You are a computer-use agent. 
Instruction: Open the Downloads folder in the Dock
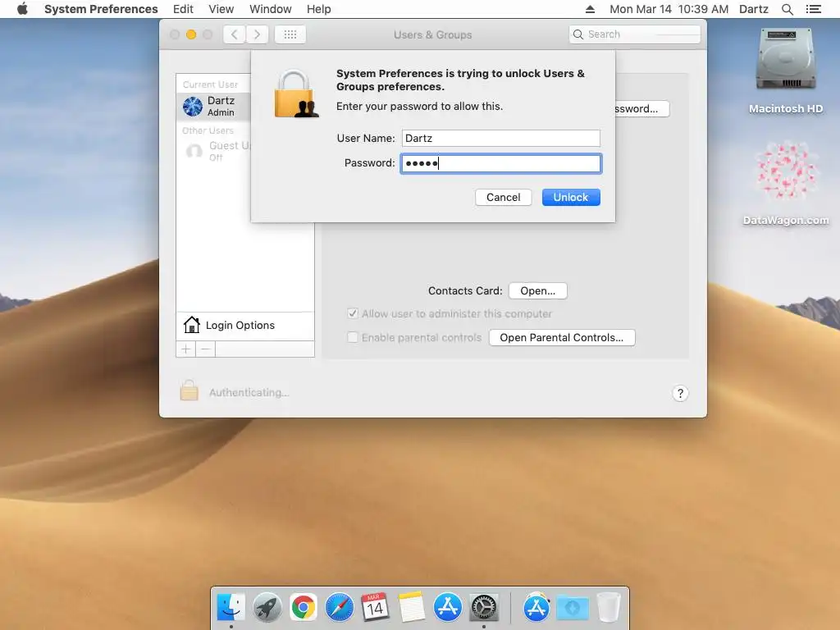coord(572,608)
